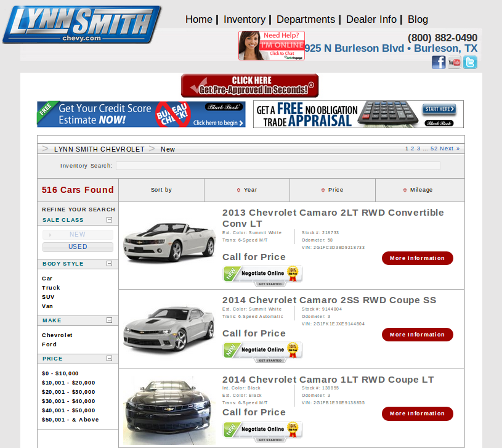Go to results page 2
Viewport: 502px width, 448px height.
(x=412, y=149)
